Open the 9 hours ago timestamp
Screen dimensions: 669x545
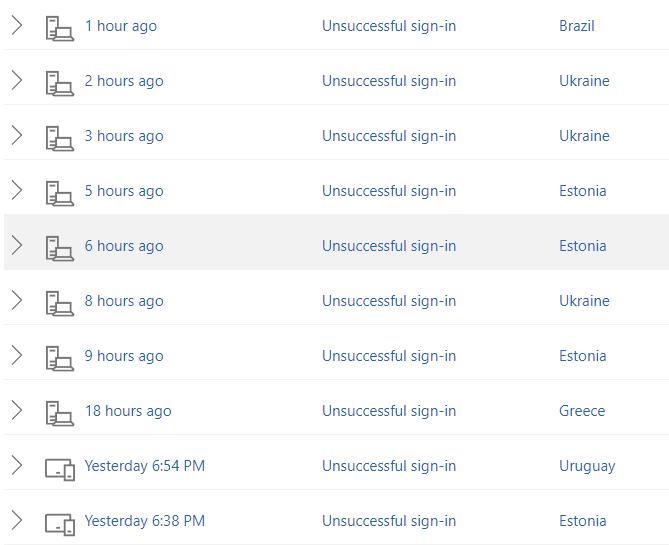[124, 356]
